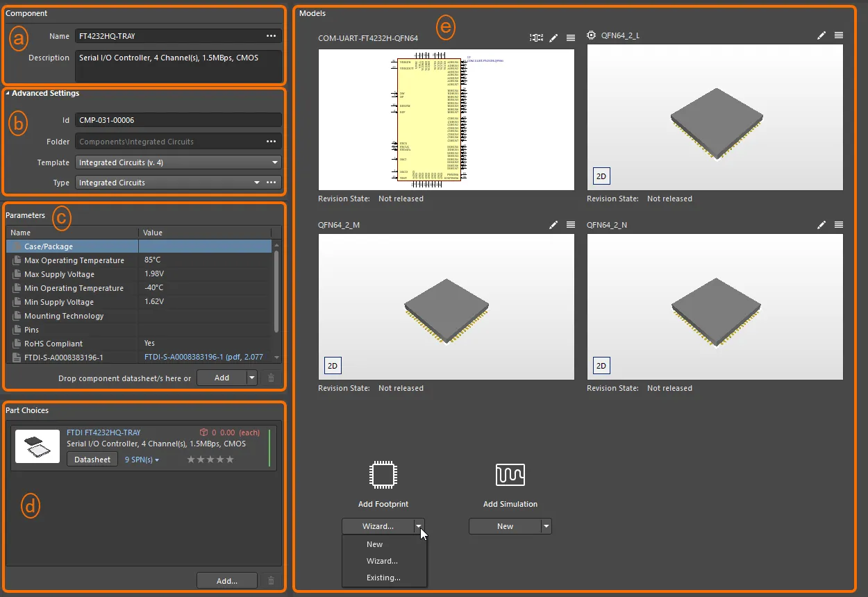Expand the 9 SPN(s) dropdown

click(x=142, y=460)
